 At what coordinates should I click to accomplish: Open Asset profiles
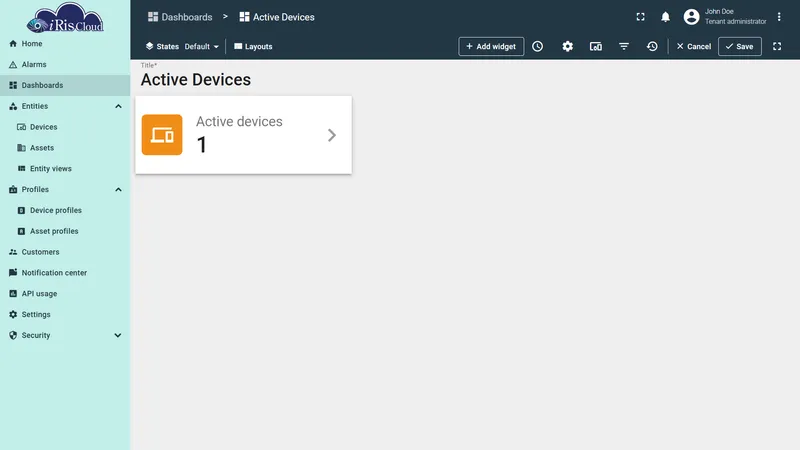click(65, 231)
